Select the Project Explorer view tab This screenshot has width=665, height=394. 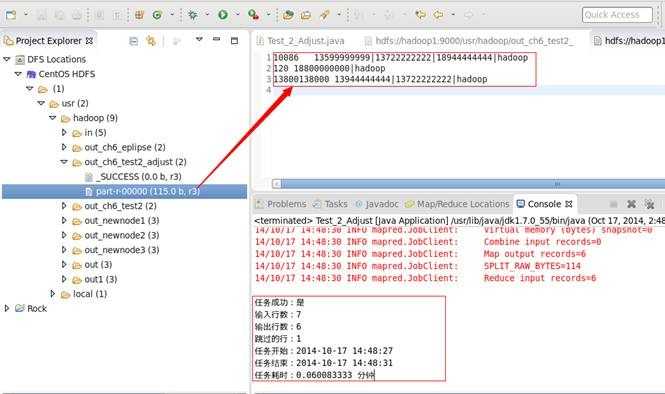(x=48, y=41)
